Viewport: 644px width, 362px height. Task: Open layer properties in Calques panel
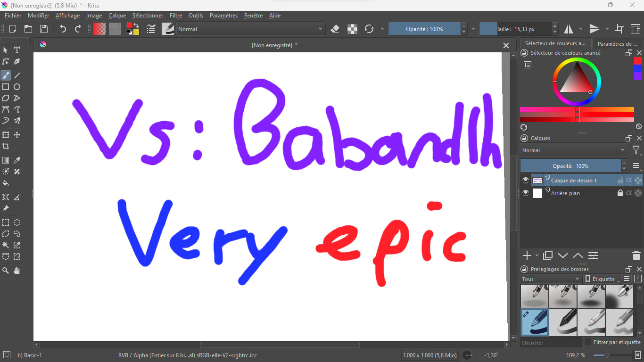(593, 255)
